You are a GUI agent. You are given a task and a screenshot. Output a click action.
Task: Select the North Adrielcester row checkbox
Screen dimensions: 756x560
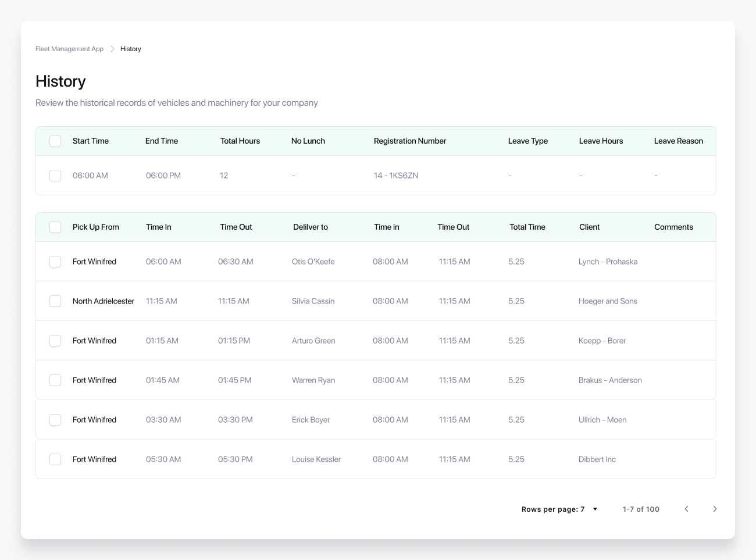[55, 301]
